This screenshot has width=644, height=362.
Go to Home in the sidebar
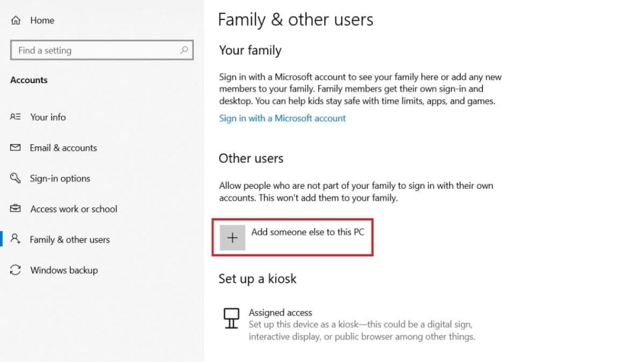coord(42,21)
